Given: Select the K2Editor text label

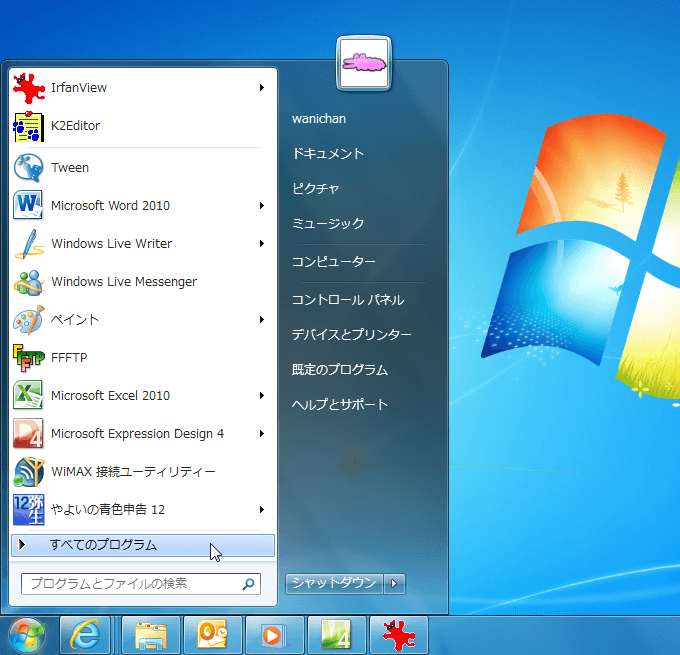Looking at the screenshot, I should coord(75,126).
